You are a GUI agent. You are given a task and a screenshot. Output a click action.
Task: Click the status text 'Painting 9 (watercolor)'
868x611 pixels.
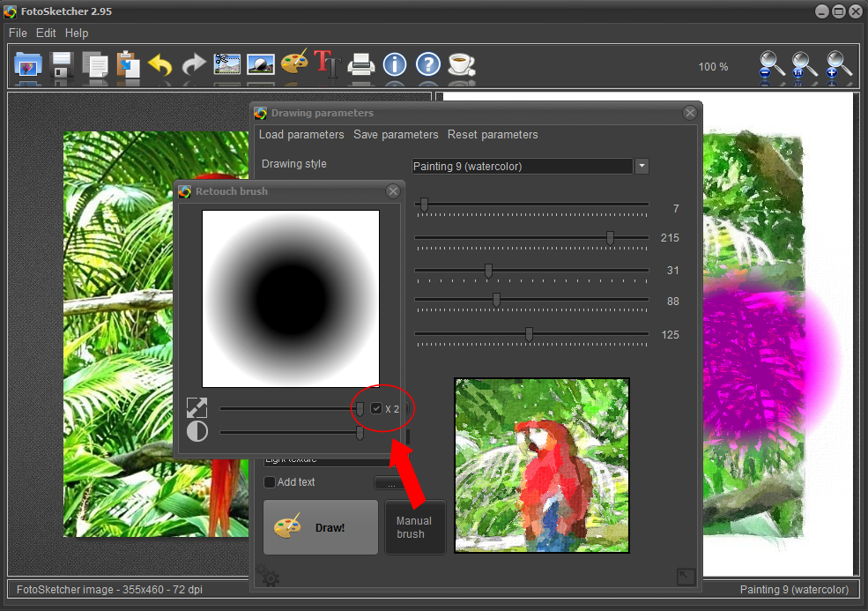point(794,589)
